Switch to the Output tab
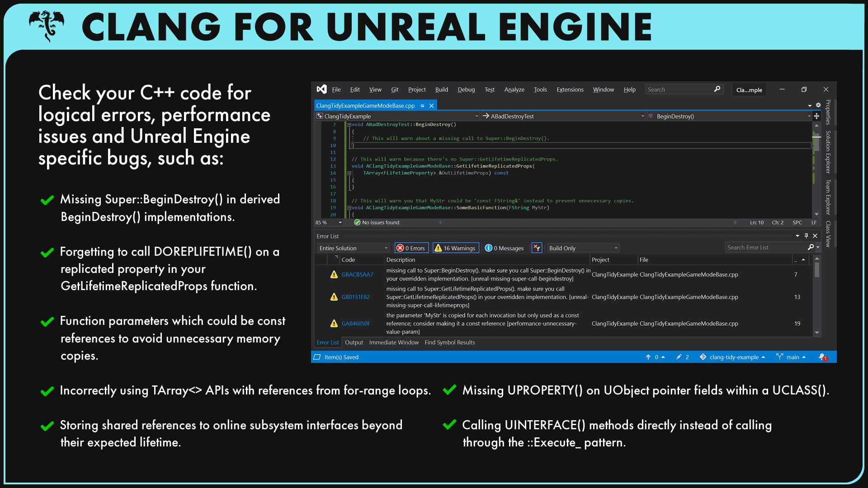 354,343
